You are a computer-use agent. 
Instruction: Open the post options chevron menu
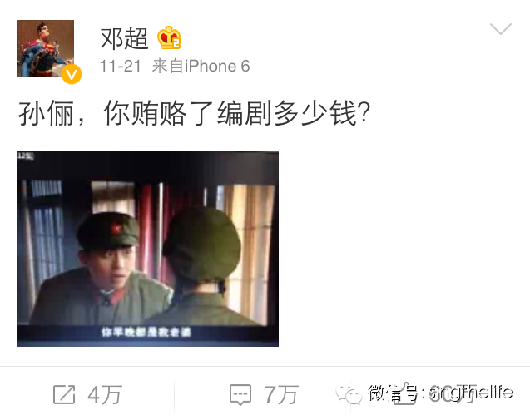click(501, 29)
